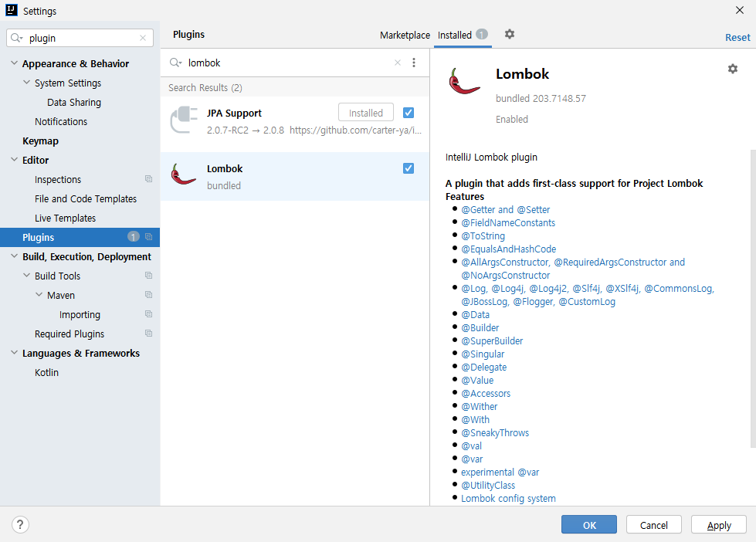756x542 pixels.
Task: Focus the plugin search field containing lombok
Action: [294, 63]
